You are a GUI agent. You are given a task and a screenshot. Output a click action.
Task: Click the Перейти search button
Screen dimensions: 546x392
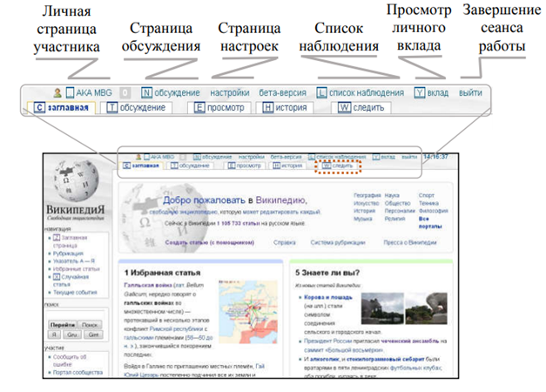pos(63,325)
